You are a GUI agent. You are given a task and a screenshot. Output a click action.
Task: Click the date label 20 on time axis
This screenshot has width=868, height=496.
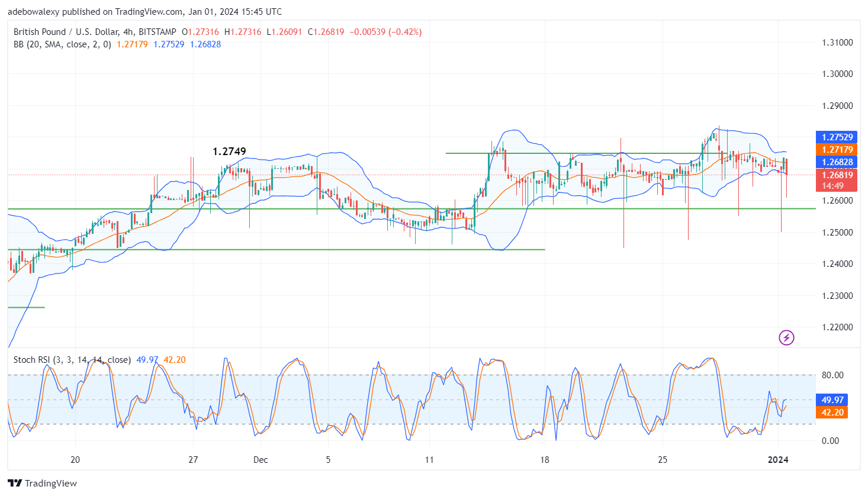point(75,460)
